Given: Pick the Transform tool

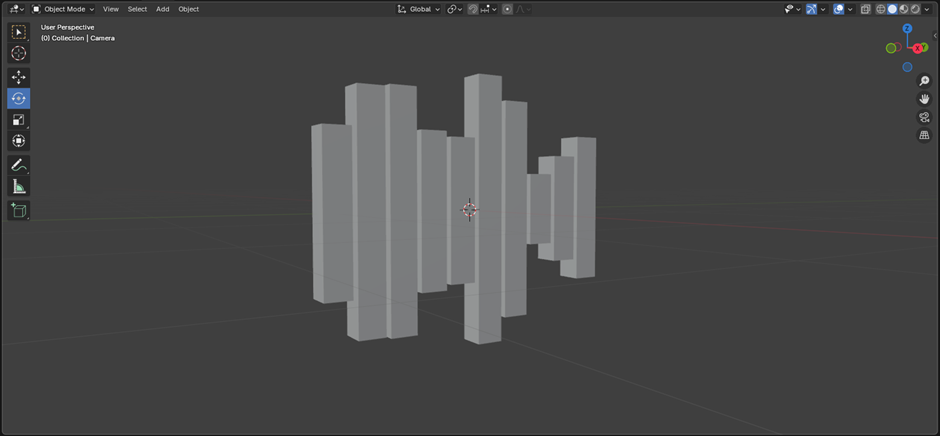Looking at the screenshot, I should click(18, 141).
